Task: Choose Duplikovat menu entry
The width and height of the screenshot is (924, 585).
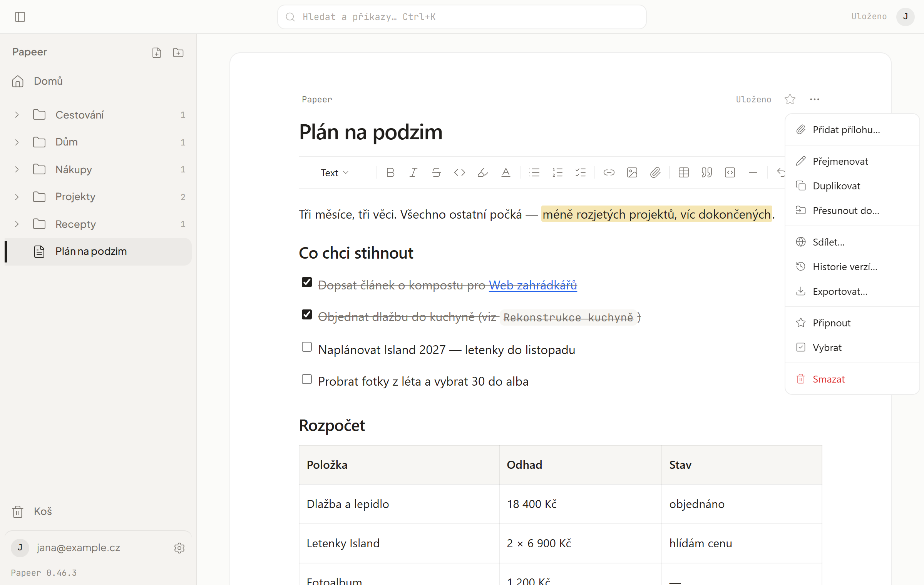Action: point(852,186)
